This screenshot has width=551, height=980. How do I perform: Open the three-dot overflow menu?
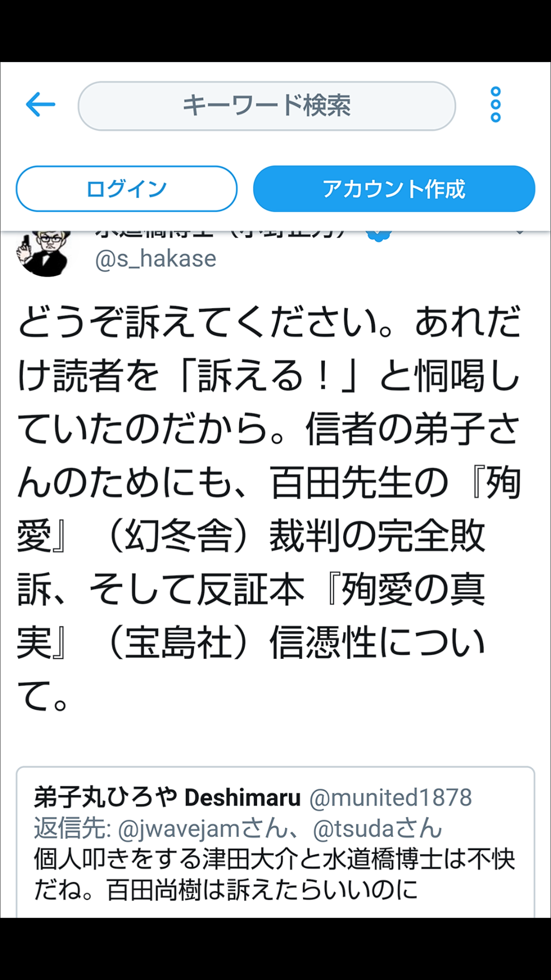click(496, 105)
